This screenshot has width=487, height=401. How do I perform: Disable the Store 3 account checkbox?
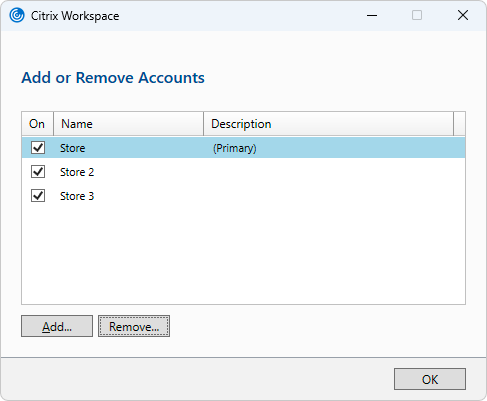click(x=38, y=196)
